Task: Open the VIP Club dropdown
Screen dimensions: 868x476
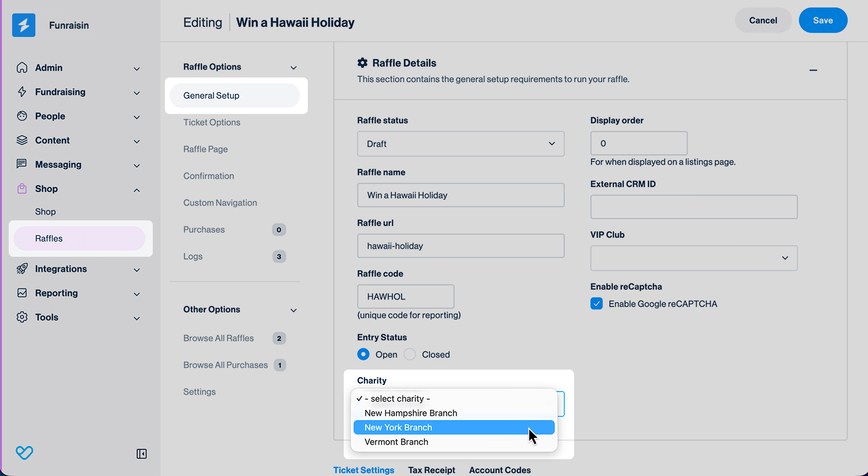Action: pos(694,258)
